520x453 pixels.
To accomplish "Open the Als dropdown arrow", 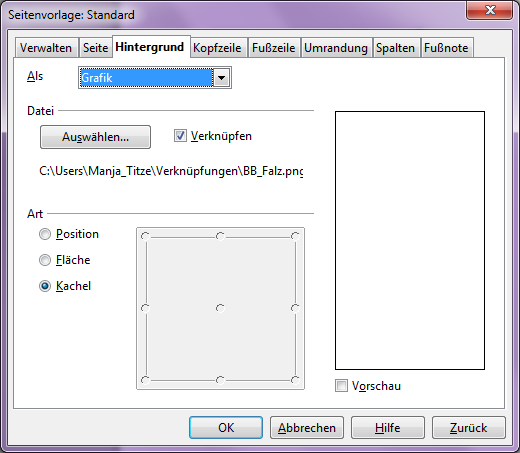I will tap(222, 78).
